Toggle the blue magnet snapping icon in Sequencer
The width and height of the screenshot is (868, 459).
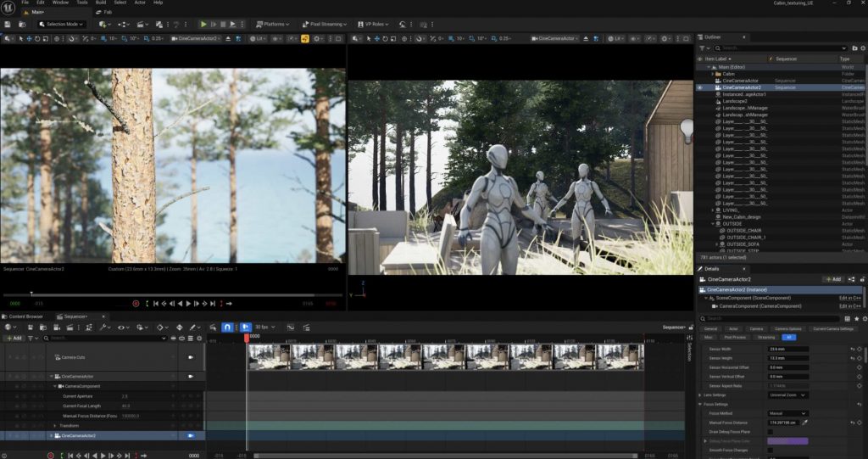[227, 327]
